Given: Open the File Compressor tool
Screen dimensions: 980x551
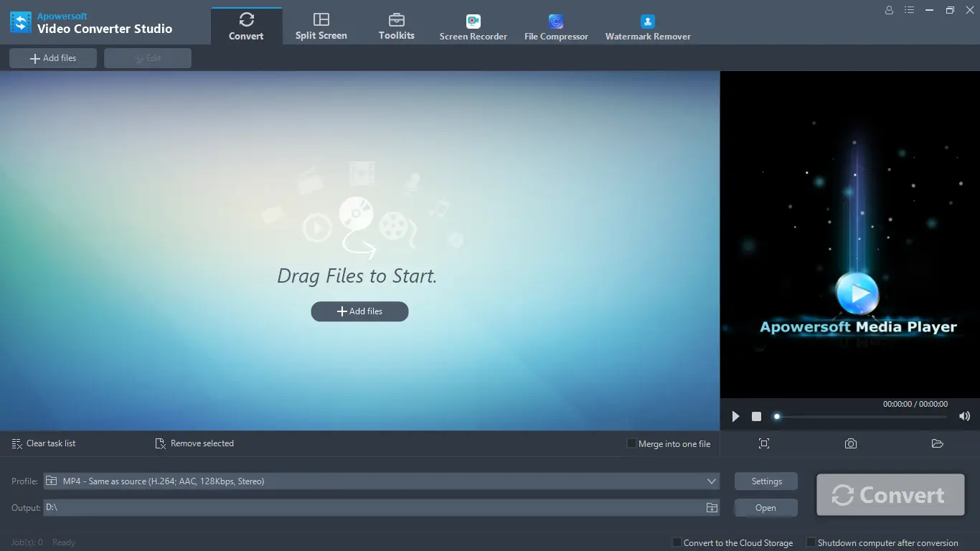Looking at the screenshot, I should [x=556, y=27].
